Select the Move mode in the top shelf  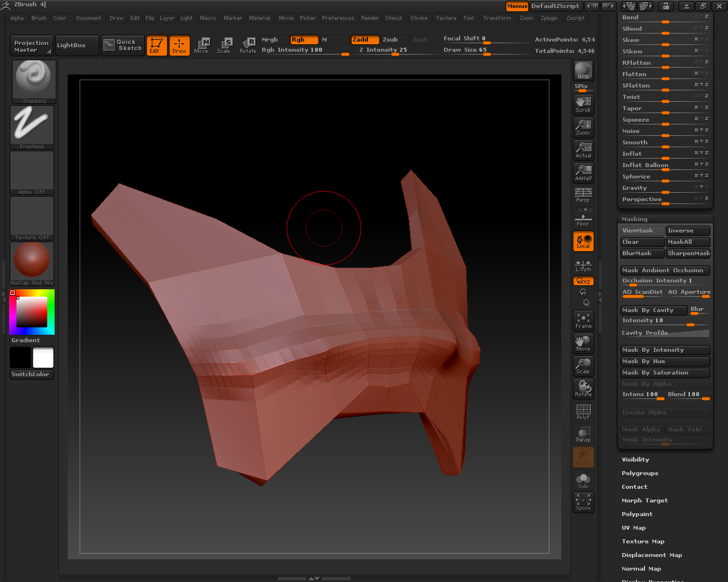coord(201,45)
